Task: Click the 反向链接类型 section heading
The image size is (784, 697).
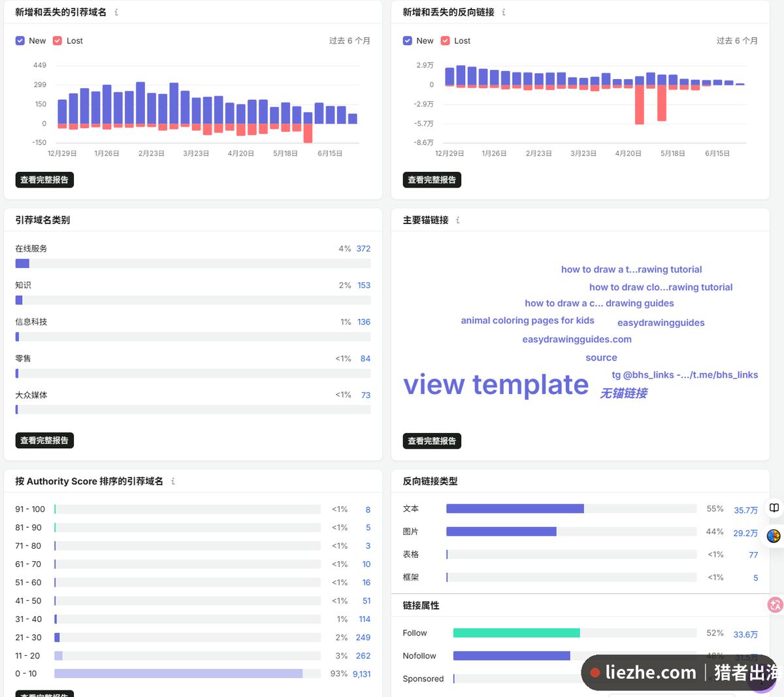Action: pyautogui.click(x=430, y=481)
